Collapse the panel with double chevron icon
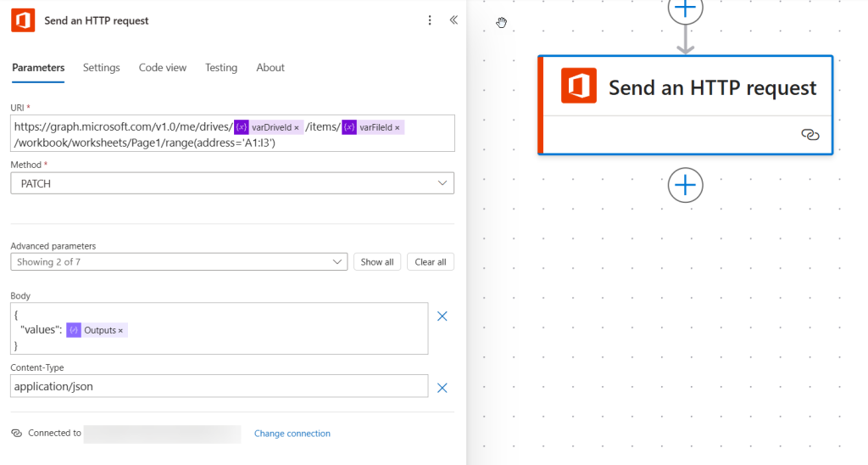 453,20
